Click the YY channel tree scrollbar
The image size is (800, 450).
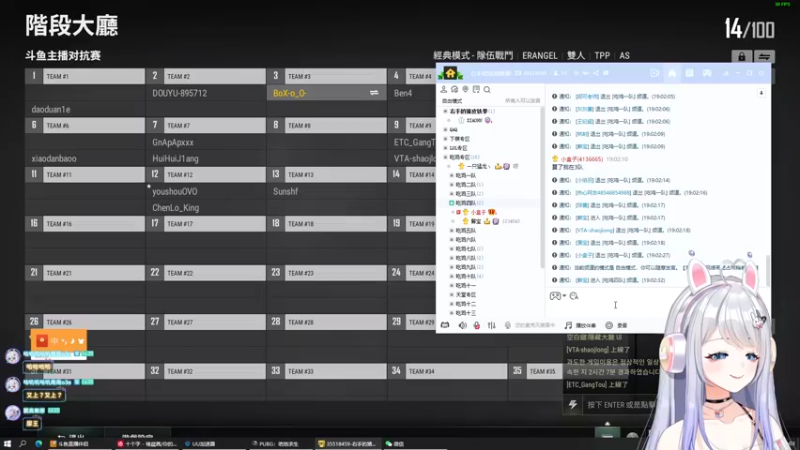coord(542,189)
